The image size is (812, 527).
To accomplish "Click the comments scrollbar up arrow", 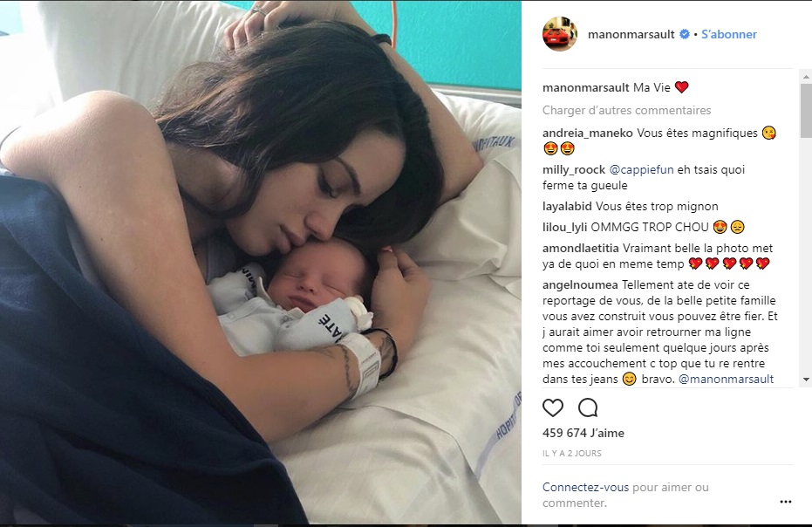I will [x=806, y=77].
